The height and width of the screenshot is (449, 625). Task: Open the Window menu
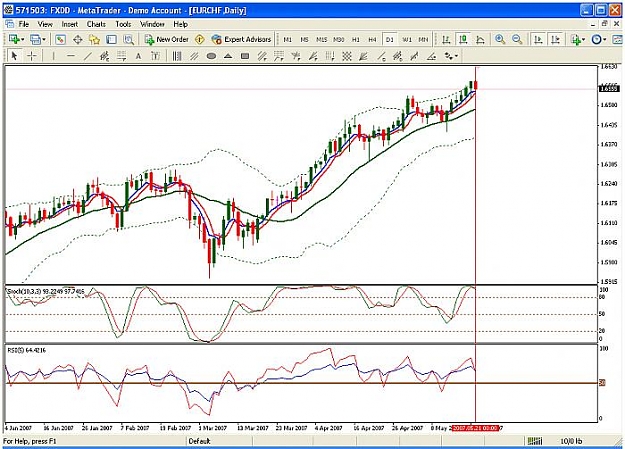152,24
